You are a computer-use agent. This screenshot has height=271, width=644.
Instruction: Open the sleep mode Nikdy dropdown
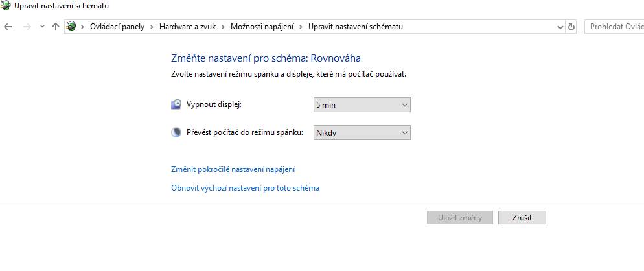click(362, 133)
